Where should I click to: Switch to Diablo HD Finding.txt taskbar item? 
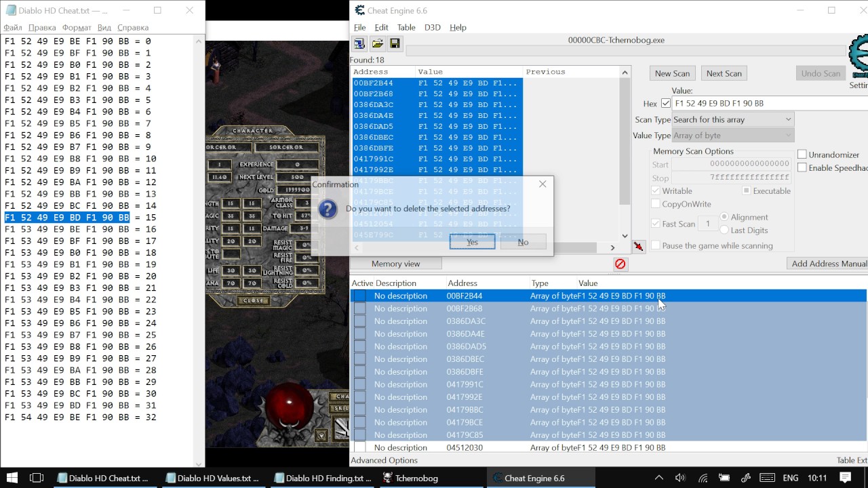[323, 478]
